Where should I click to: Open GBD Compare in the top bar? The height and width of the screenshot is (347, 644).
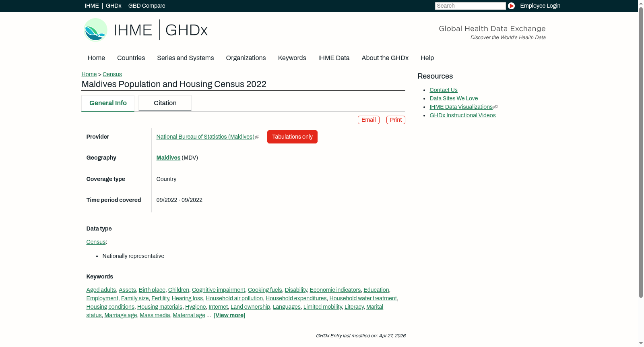(x=147, y=6)
